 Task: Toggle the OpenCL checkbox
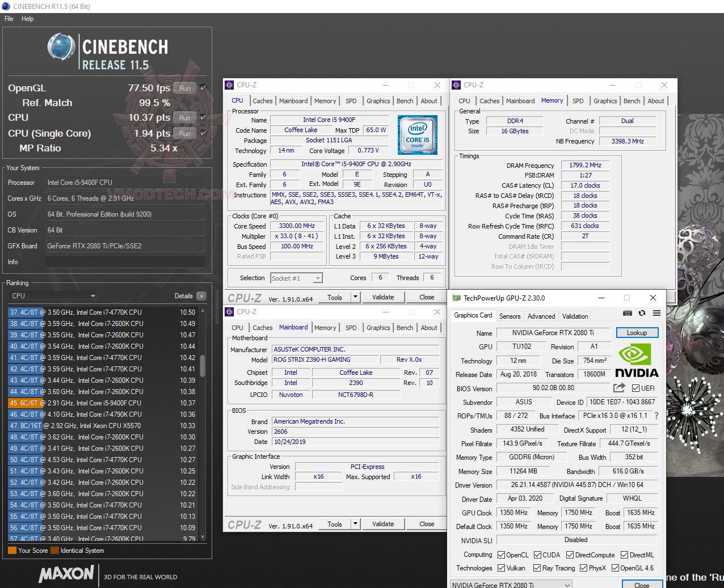pos(501,555)
